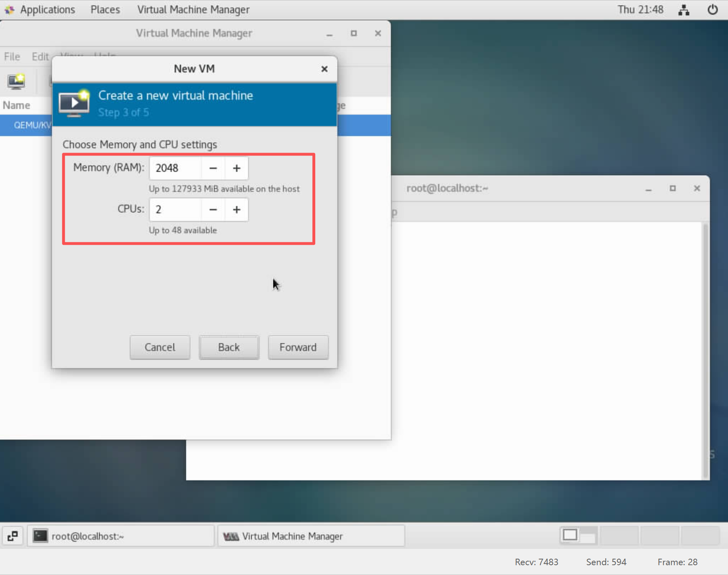
Task: Select the workspace switcher first workspace
Action: pyautogui.click(x=578, y=535)
